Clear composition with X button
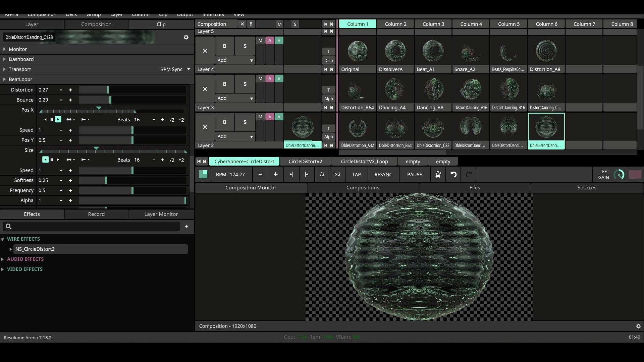This screenshot has width=644, height=362. pyautogui.click(x=242, y=24)
